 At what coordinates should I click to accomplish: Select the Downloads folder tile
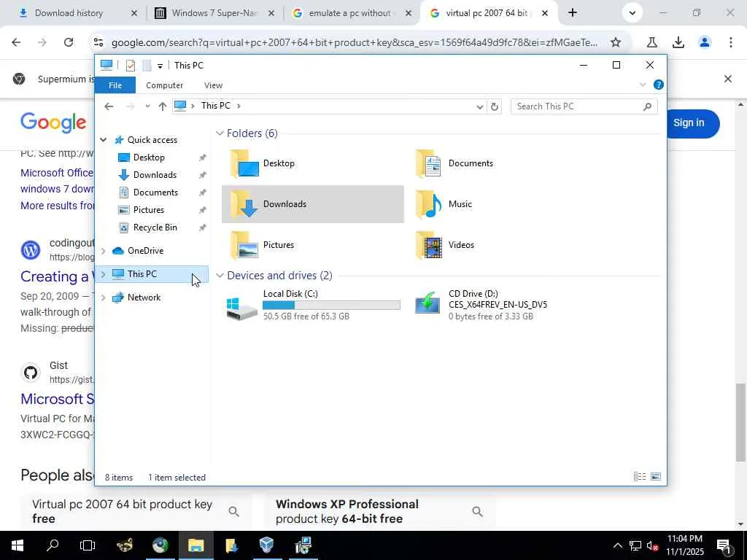312,204
